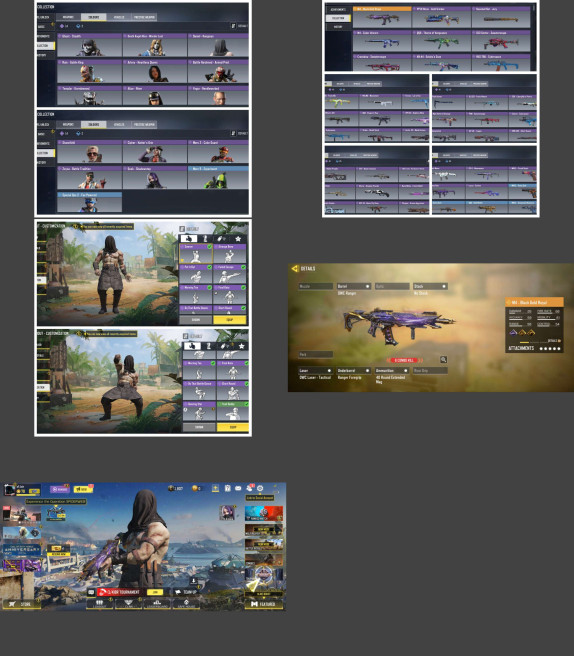Click the Damage stat bar in weapon card

tap(520, 313)
